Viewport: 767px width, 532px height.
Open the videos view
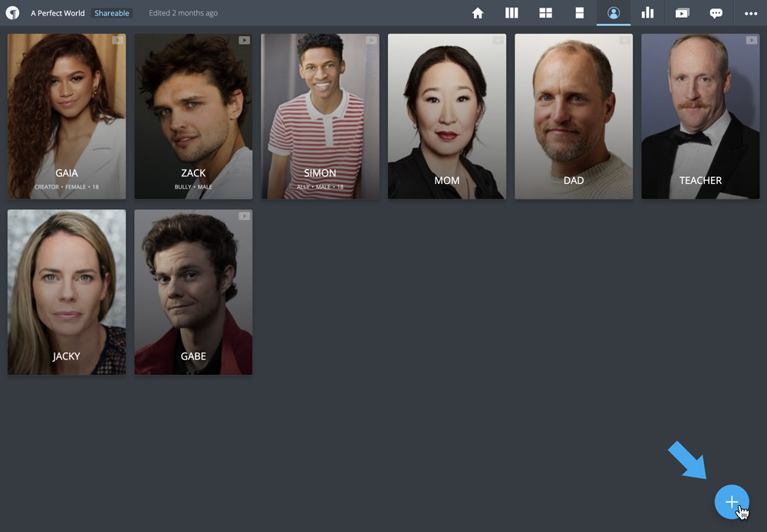pyautogui.click(x=682, y=13)
